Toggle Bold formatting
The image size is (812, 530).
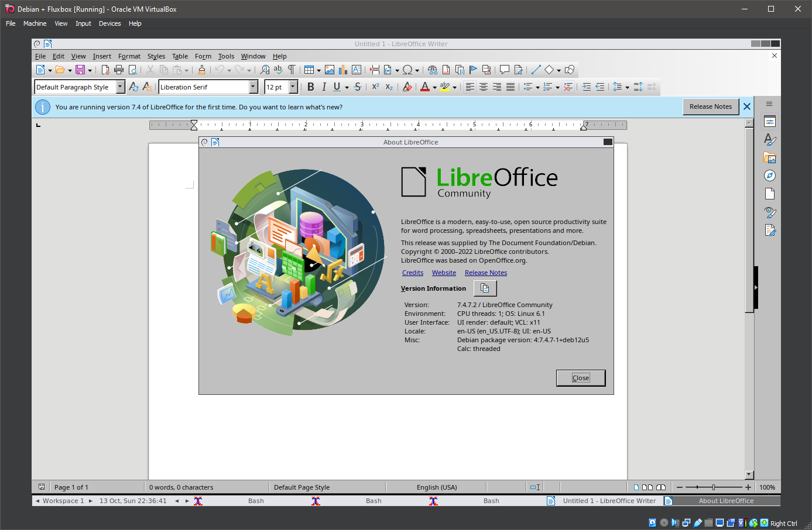[x=311, y=87]
